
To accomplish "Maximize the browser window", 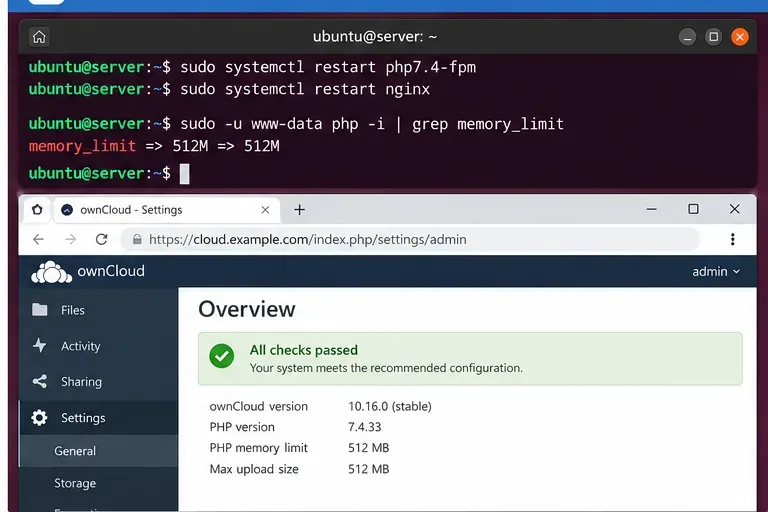I will pos(693,209).
